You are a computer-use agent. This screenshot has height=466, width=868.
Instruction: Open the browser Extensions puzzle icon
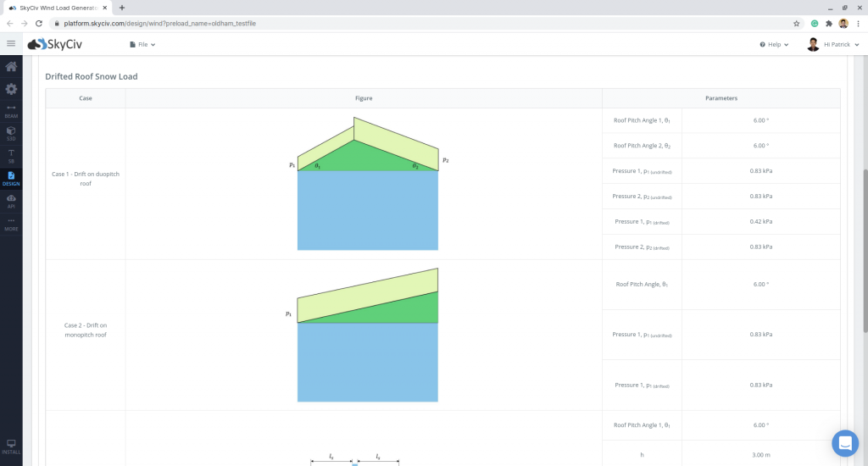point(829,24)
